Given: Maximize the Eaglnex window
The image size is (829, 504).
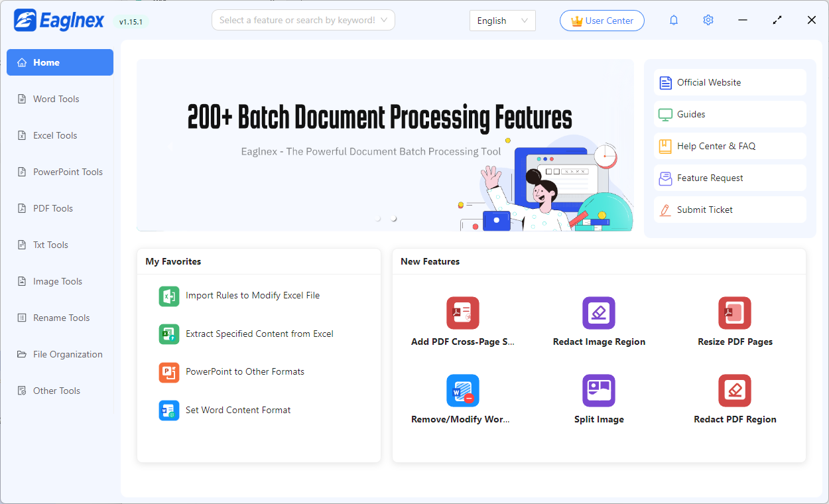Looking at the screenshot, I should point(777,21).
